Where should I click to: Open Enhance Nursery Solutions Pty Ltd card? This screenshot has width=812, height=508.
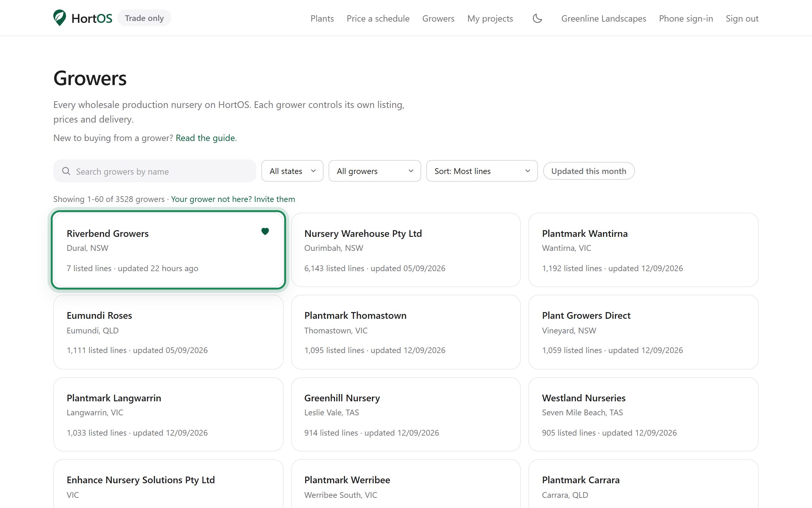[168, 484]
